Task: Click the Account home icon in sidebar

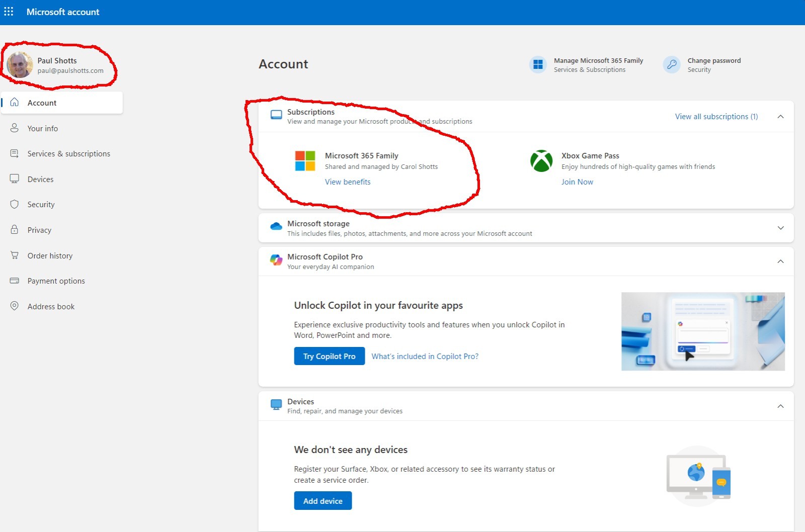Action: [15, 103]
